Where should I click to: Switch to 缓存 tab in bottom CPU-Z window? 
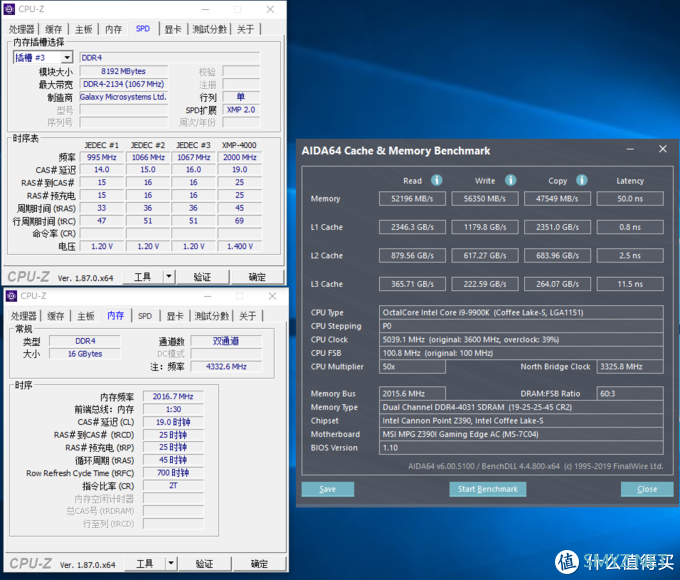(56, 316)
